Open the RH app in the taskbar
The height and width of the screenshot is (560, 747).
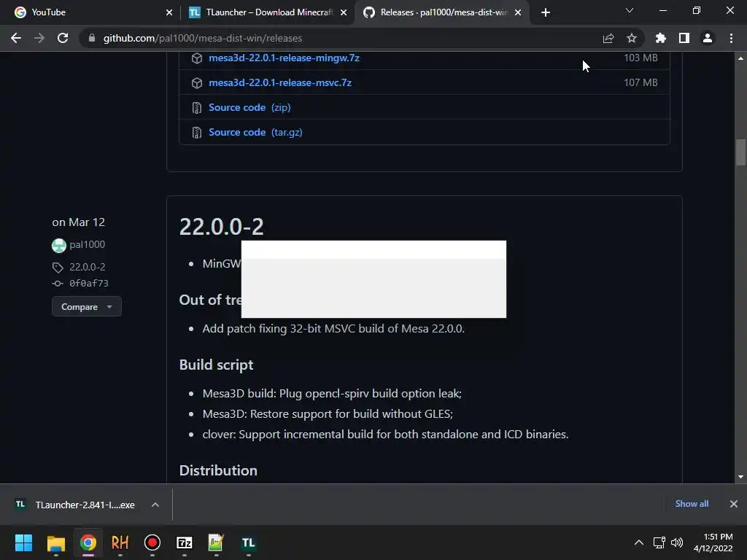click(120, 542)
